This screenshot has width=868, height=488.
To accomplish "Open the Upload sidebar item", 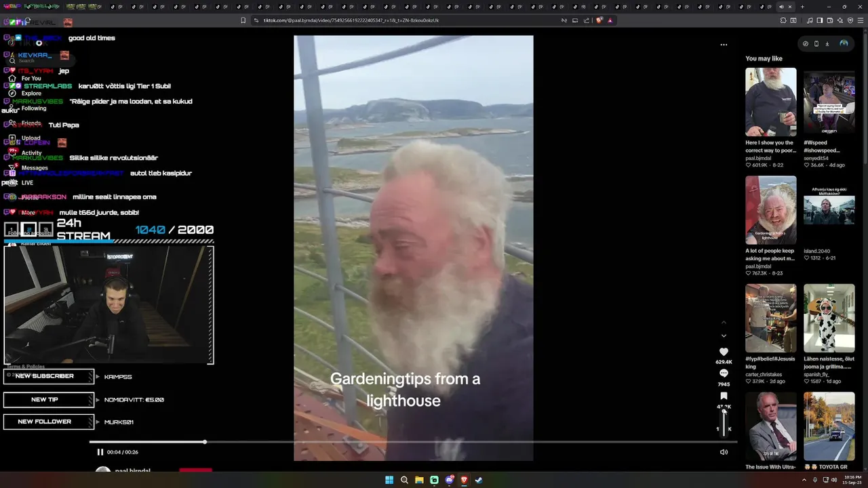I will pos(24,138).
